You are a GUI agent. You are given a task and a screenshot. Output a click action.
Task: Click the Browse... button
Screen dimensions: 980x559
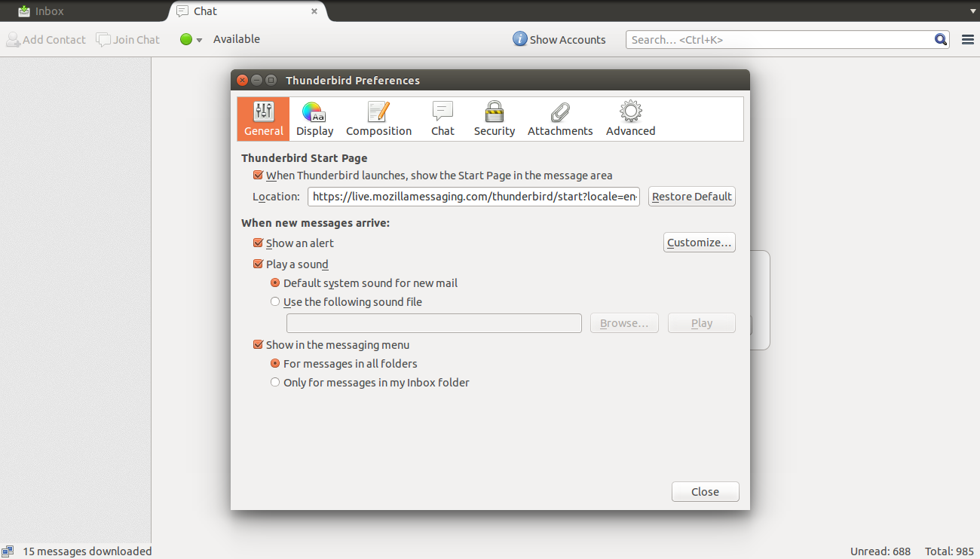click(x=624, y=323)
